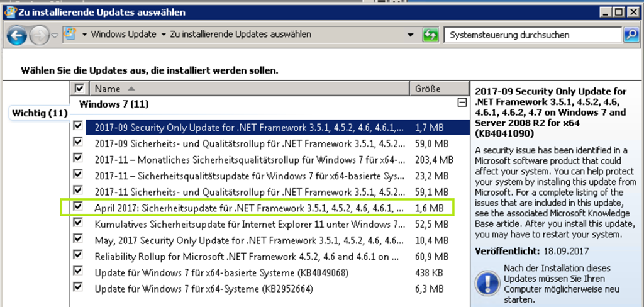Click the window title bar icon
Screen dimensions: 644x307
tap(8, 11)
